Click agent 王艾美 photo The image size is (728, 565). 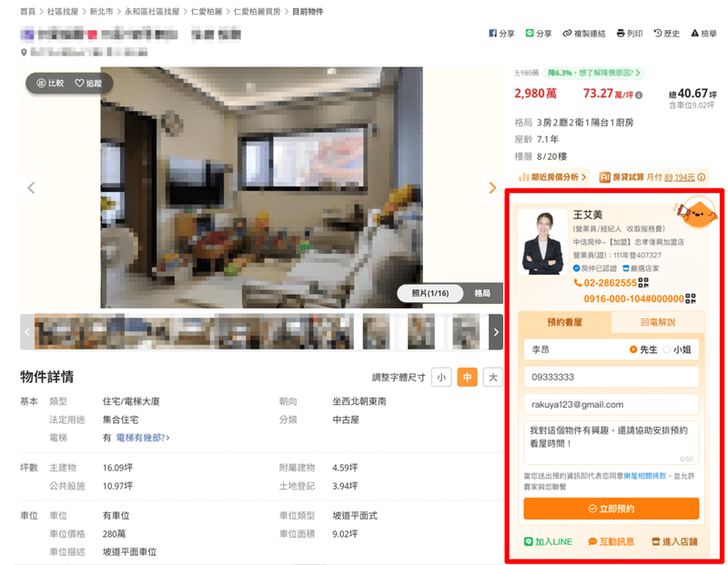tap(542, 242)
